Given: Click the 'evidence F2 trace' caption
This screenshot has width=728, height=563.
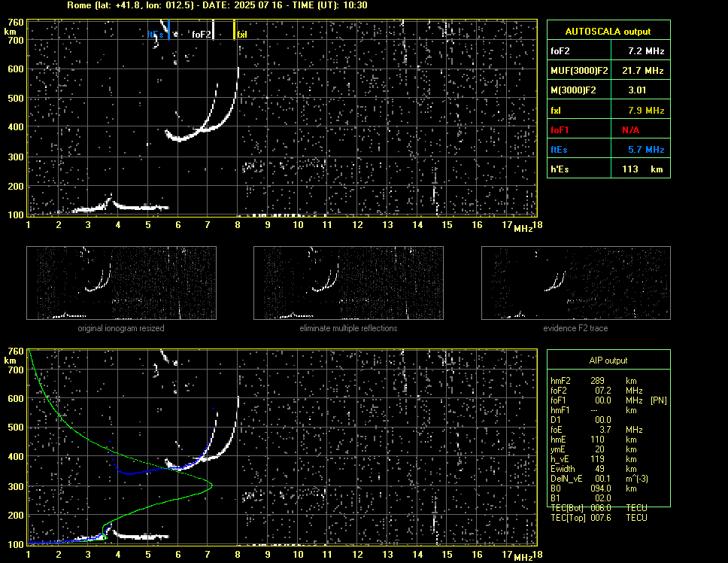Looking at the screenshot, I should (x=575, y=328).
